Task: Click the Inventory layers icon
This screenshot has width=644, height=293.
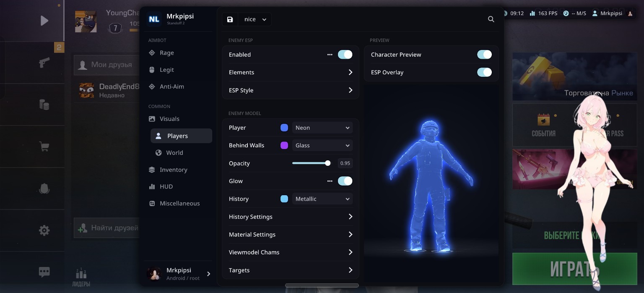Action: click(x=152, y=170)
